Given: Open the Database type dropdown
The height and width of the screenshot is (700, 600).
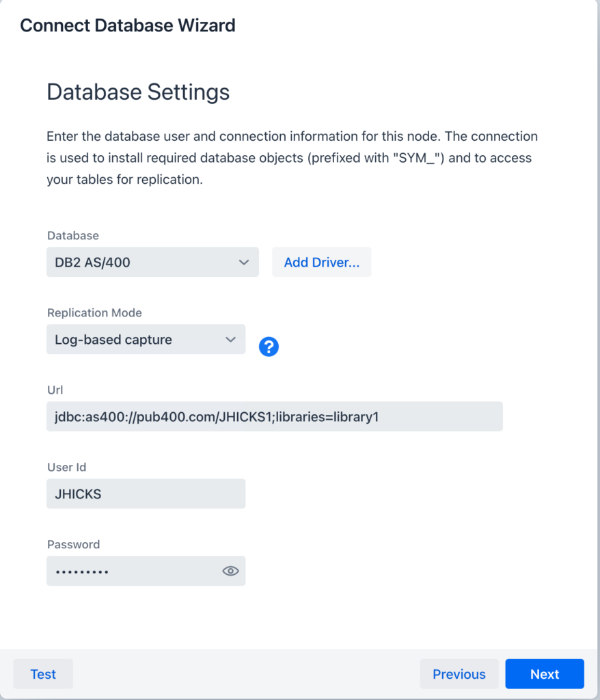Looking at the screenshot, I should (152, 262).
